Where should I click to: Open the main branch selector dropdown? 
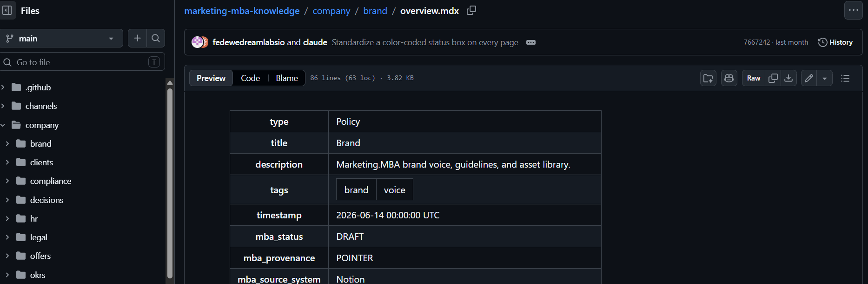coord(61,39)
